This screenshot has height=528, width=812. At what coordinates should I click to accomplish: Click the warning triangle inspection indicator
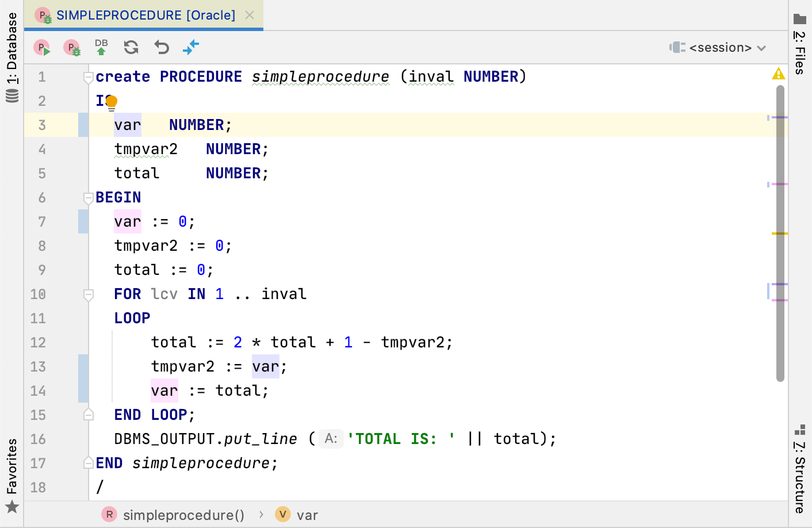[x=779, y=74]
